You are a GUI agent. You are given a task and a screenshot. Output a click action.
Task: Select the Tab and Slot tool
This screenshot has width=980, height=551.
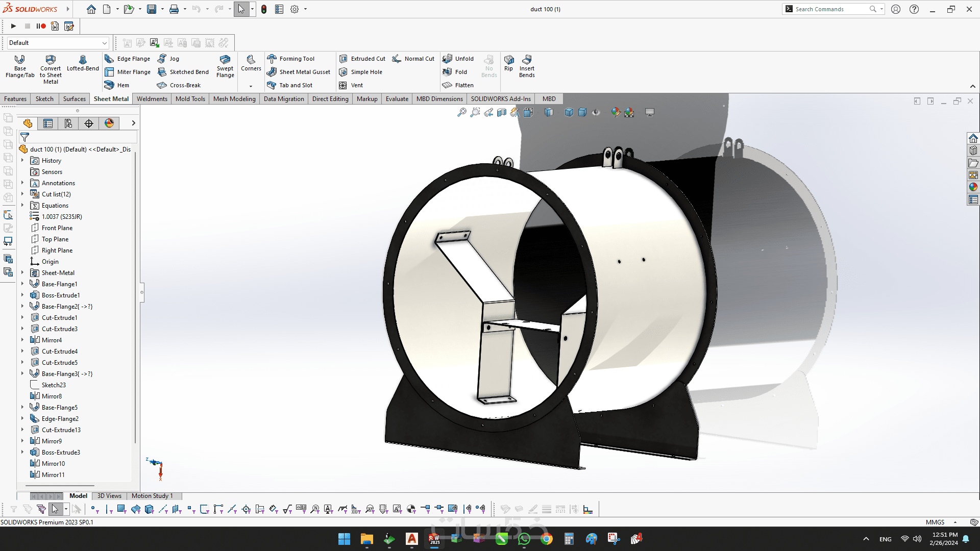tap(290, 85)
